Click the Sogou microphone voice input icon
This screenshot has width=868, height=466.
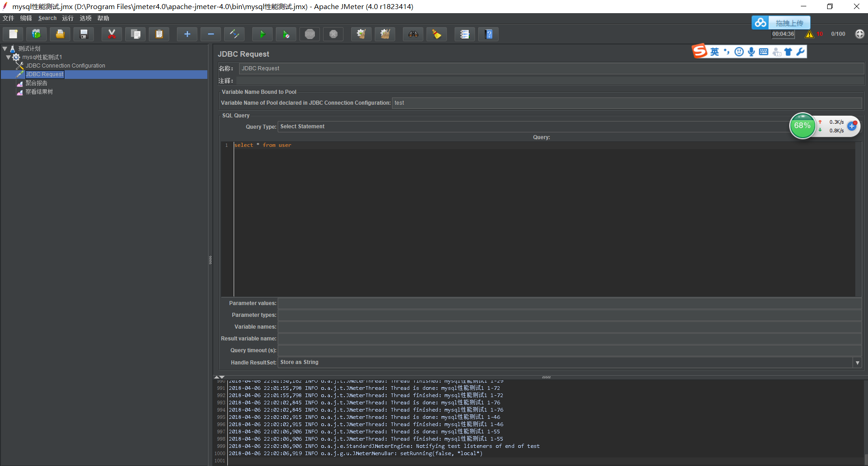pos(751,52)
